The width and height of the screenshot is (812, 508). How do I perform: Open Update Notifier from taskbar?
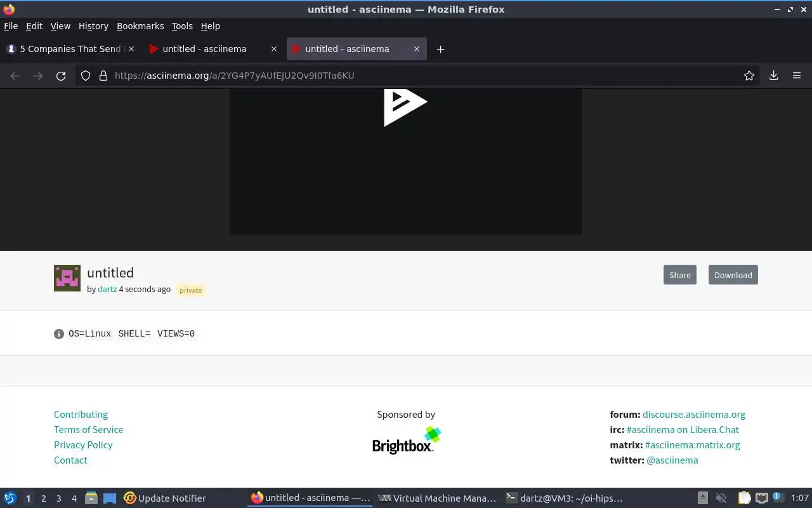(165, 498)
